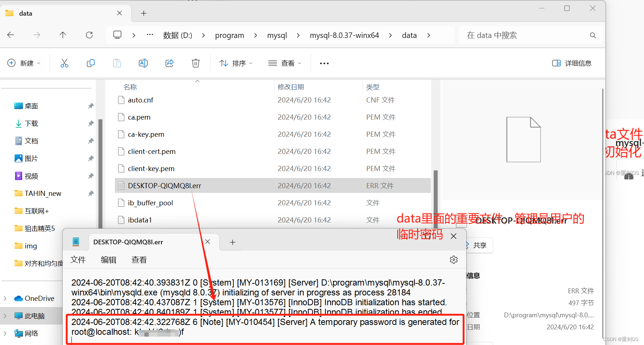
Task: Expand chevron after 数据 (D:) breadcrumb
Action: [203, 35]
